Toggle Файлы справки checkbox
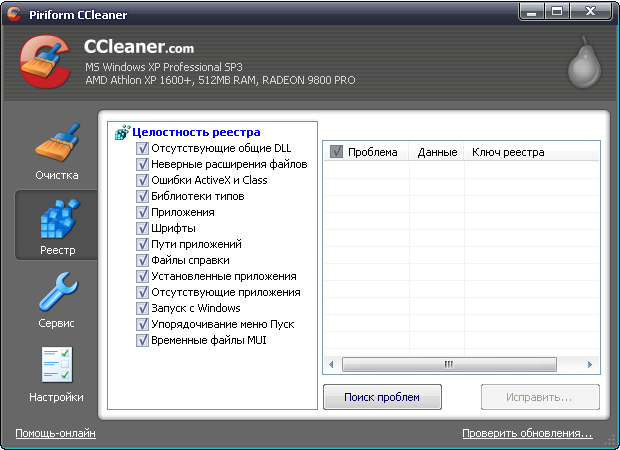This screenshot has height=450, width=620. pos(142,260)
